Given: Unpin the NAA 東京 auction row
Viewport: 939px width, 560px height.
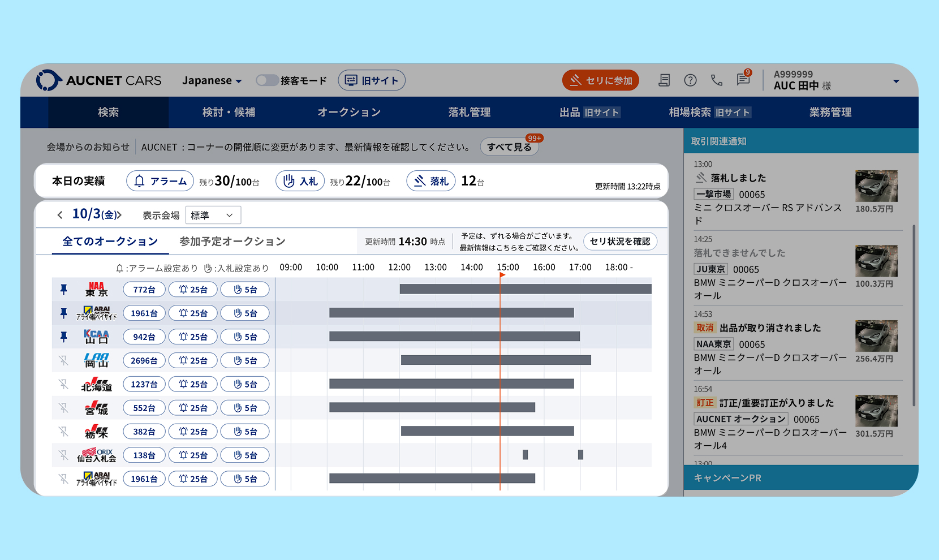Looking at the screenshot, I should coord(64,290).
